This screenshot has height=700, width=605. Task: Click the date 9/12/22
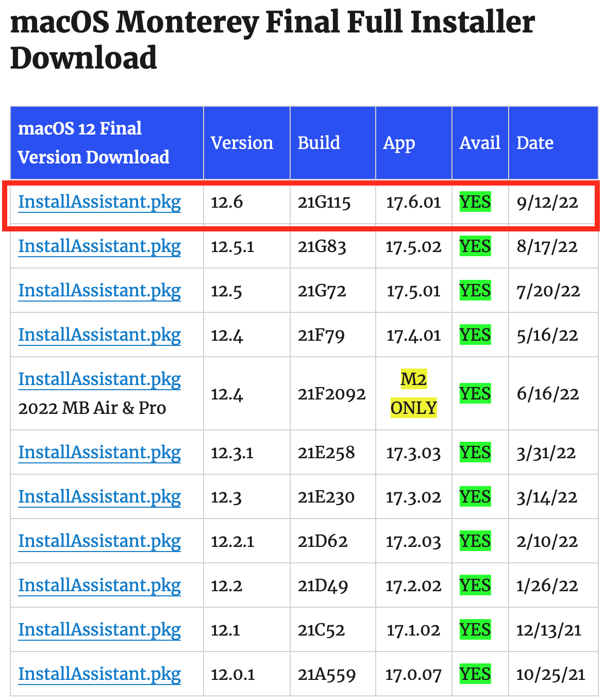(547, 203)
